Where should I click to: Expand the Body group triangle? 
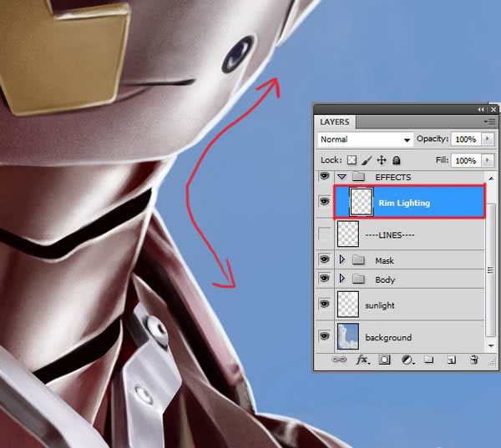coord(342,279)
